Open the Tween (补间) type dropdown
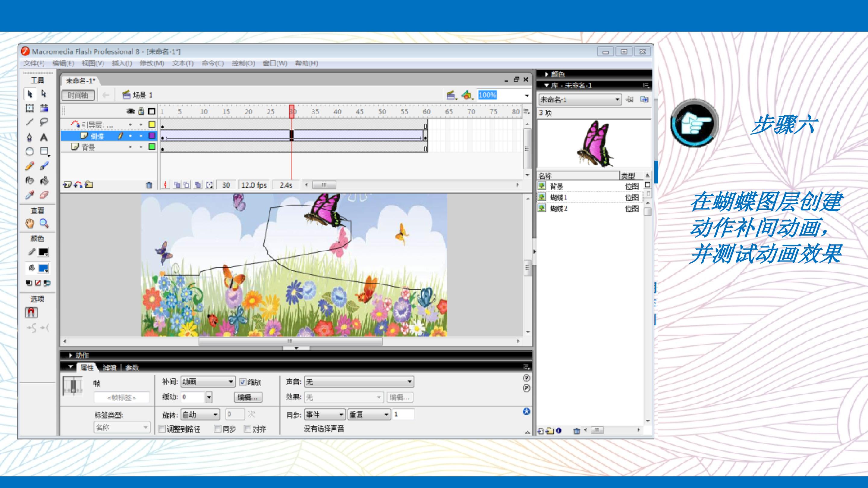The height and width of the screenshot is (488, 868). tap(208, 382)
